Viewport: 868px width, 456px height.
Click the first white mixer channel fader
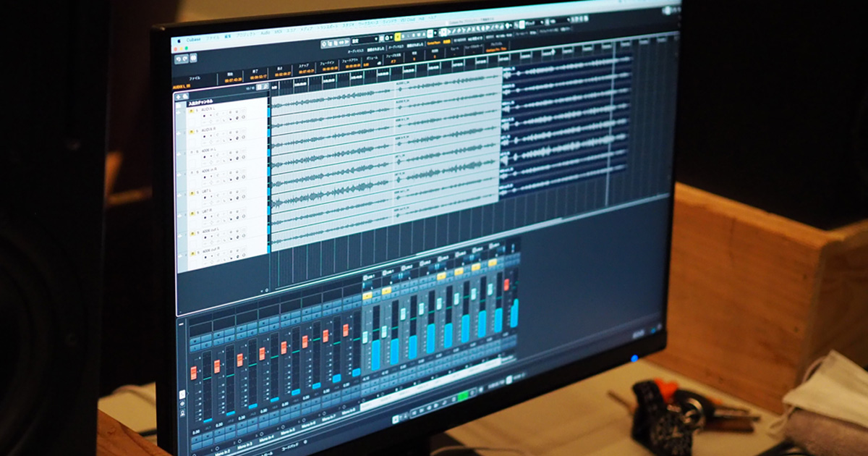point(366,337)
